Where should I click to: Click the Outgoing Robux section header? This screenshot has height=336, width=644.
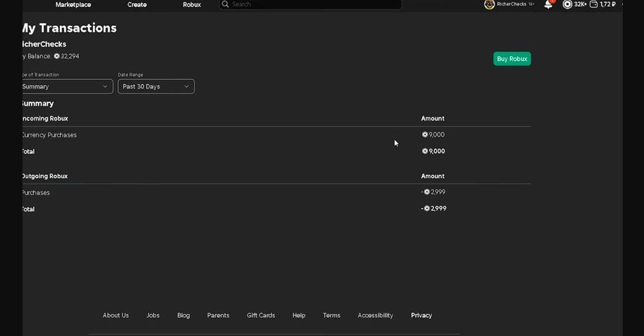coord(45,176)
